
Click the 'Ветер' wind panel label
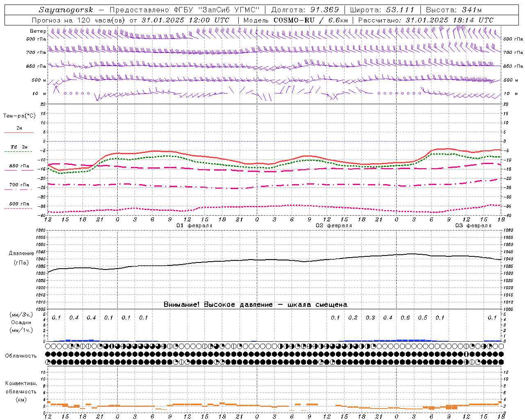[38, 31]
